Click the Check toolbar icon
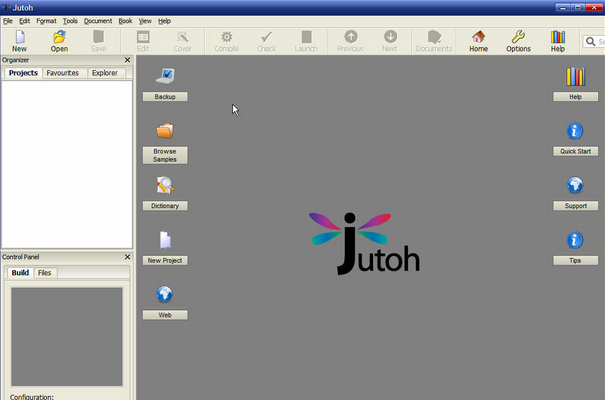Image resolution: width=605 pixels, height=400 pixels. (x=267, y=37)
